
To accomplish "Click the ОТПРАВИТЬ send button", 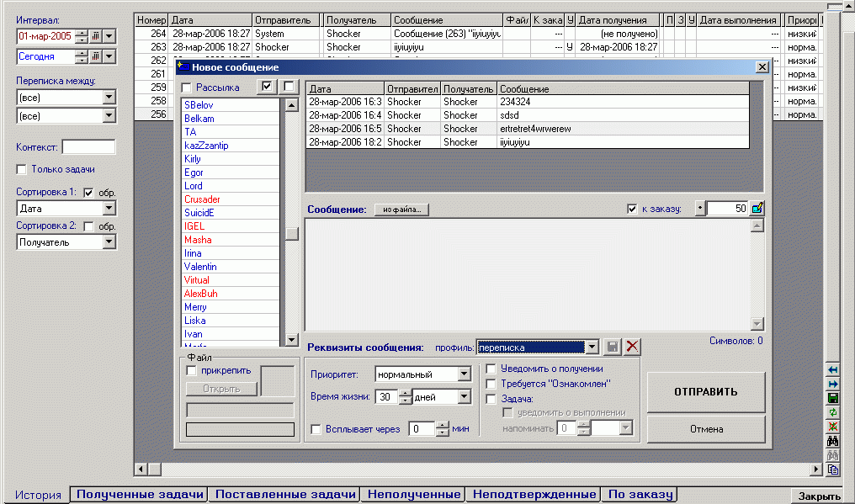I will (x=706, y=391).
